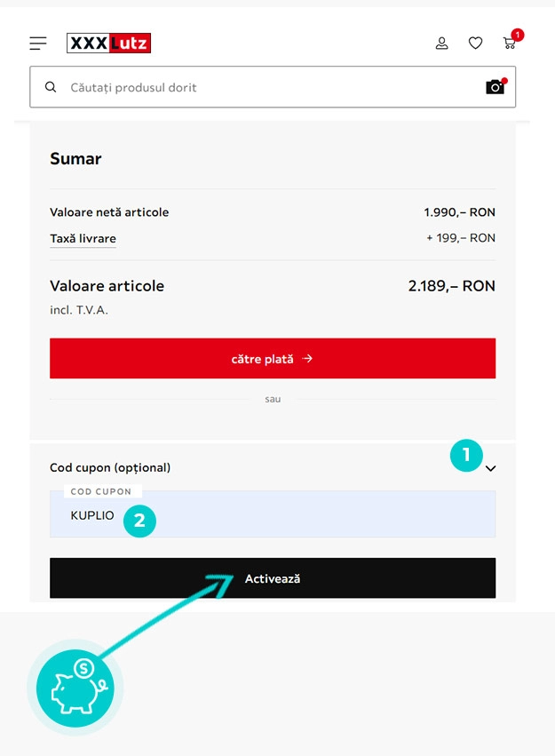Click the red cart item count badge
555x756 pixels.
click(x=518, y=35)
